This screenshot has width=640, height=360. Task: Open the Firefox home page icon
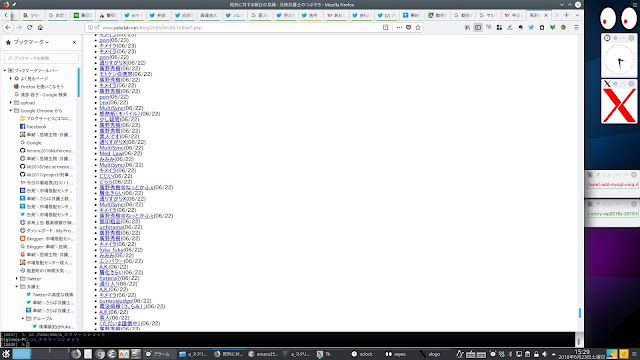point(40,27)
